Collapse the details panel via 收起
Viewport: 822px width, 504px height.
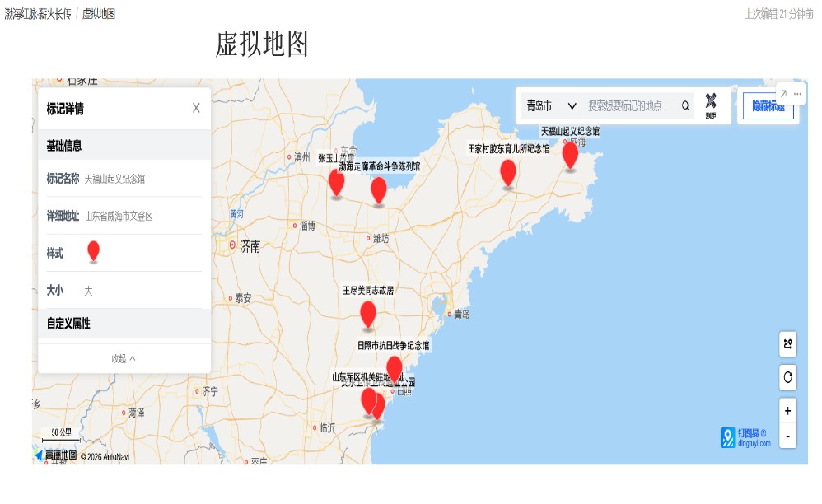point(124,358)
